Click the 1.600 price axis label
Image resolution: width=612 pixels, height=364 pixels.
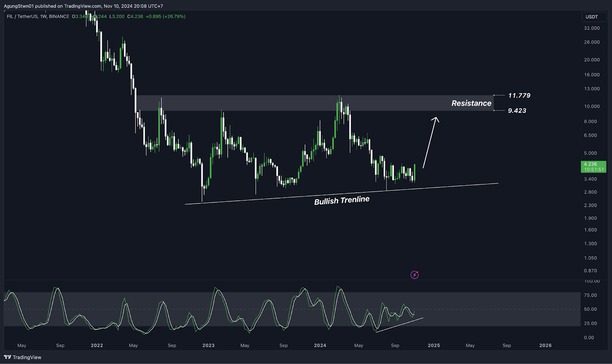coord(590,230)
